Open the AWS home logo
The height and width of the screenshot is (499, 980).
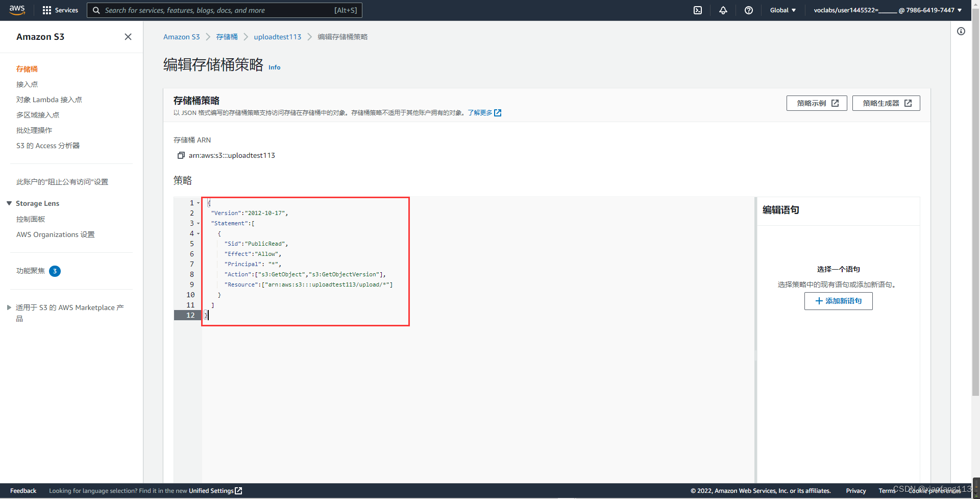point(17,10)
